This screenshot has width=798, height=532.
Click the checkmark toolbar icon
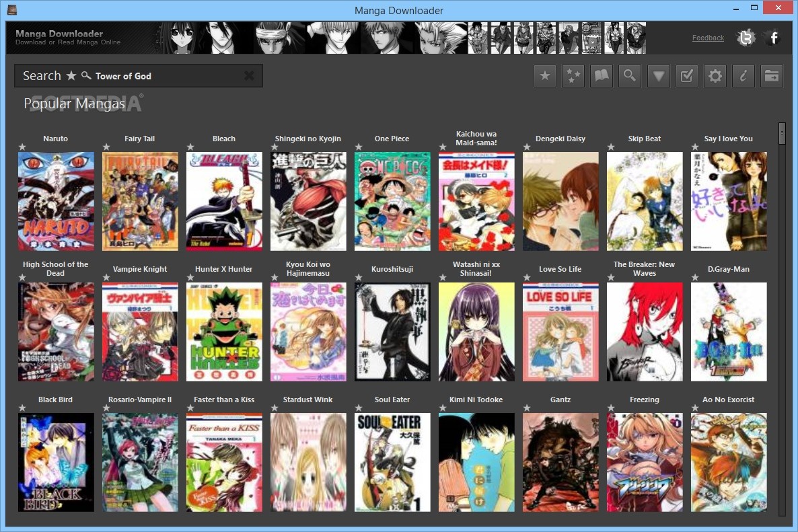pyautogui.click(x=686, y=76)
